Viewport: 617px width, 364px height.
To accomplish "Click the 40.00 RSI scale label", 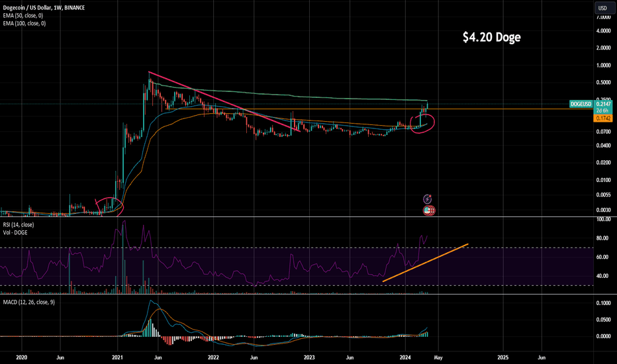I will [603, 276].
